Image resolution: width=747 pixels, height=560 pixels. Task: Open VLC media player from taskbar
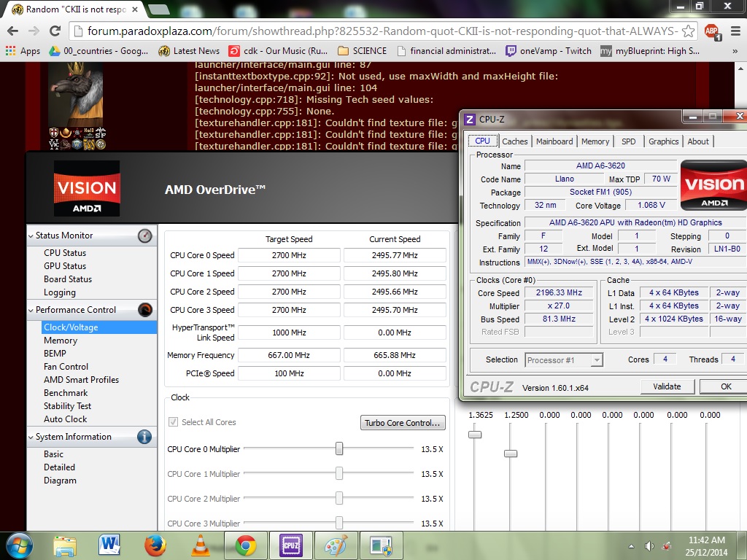tap(199, 545)
